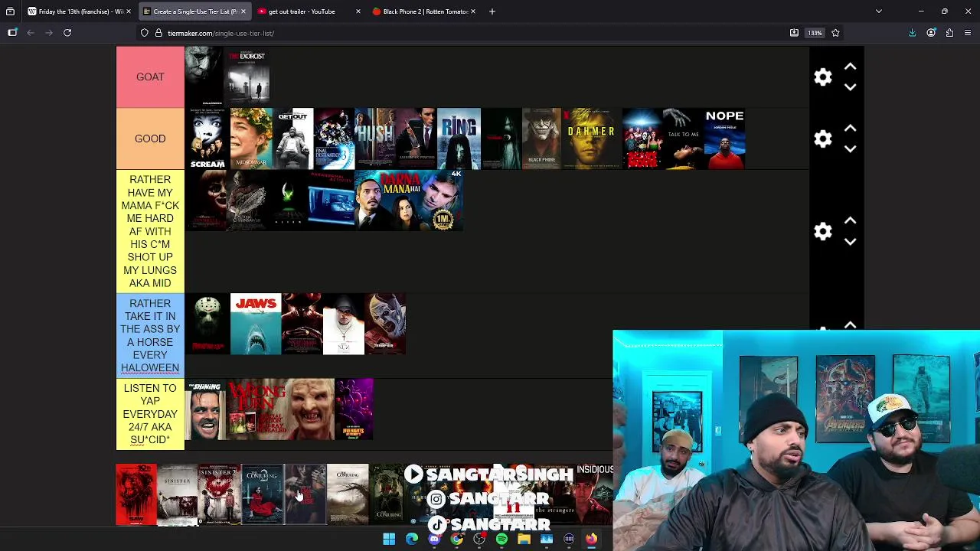Open settings gear for GOAT tier

point(823,77)
